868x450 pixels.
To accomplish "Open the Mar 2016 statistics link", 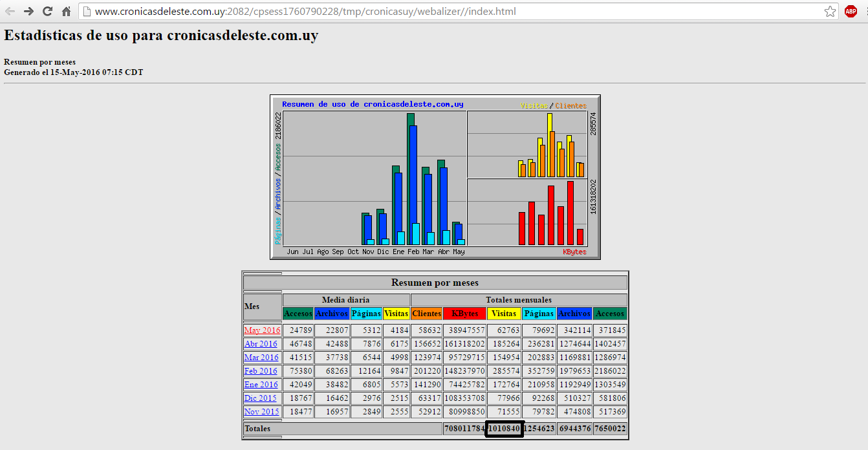I will 261,358.
